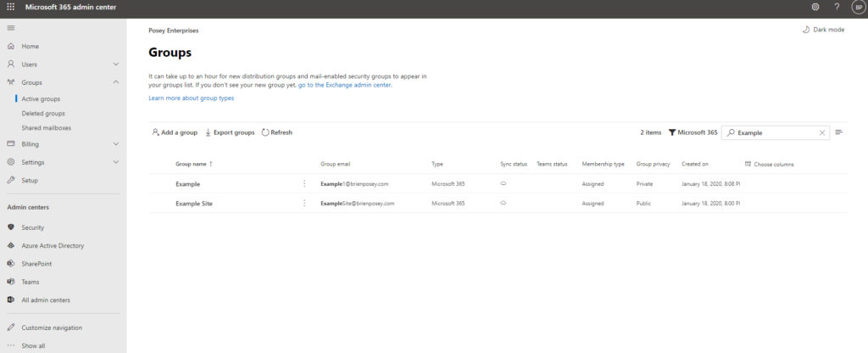
Task: Click ExampleSite@brienposey.com email
Action: (x=357, y=204)
